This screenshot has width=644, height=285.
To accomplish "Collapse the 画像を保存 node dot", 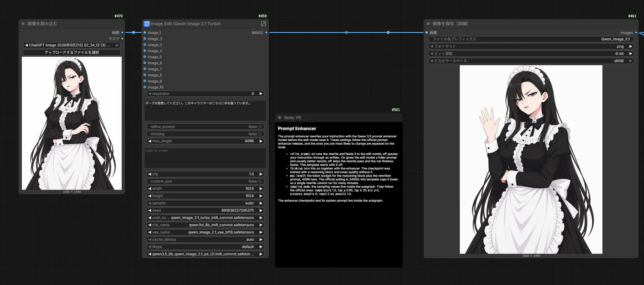I will [x=428, y=24].
